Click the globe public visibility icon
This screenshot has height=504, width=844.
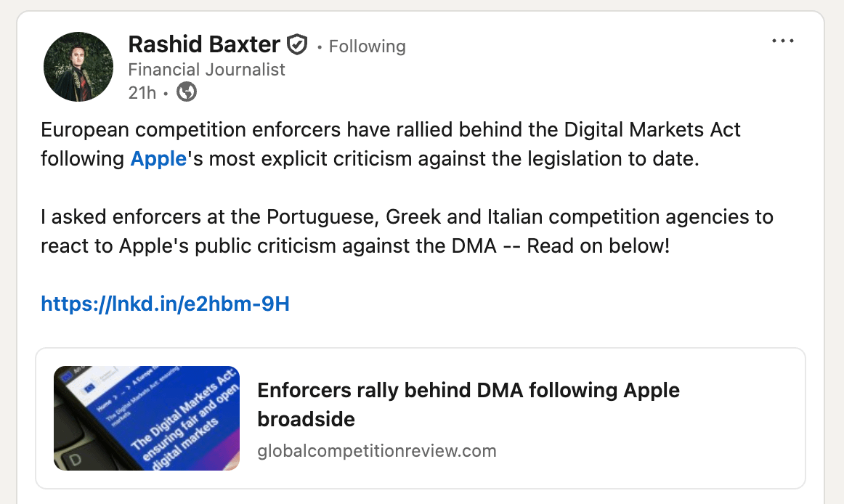187,92
